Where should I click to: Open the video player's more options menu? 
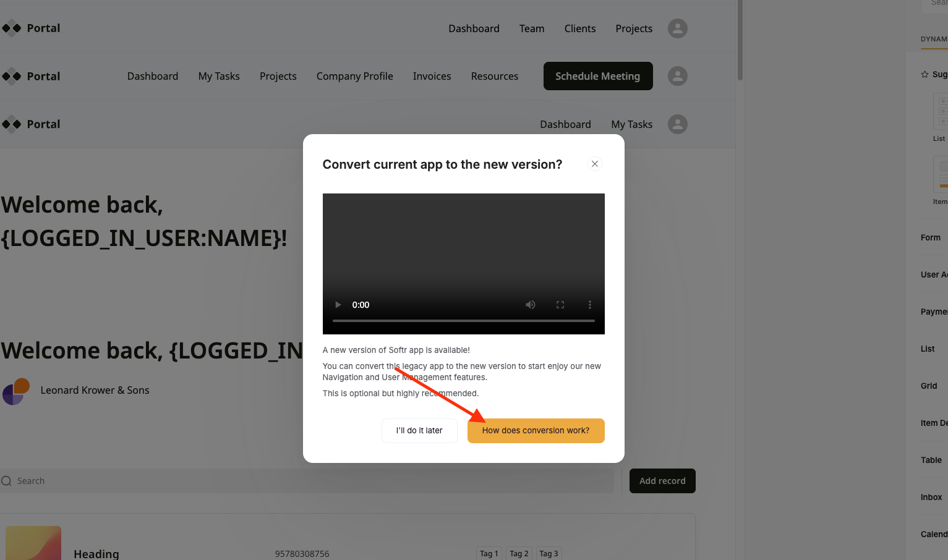pos(589,304)
